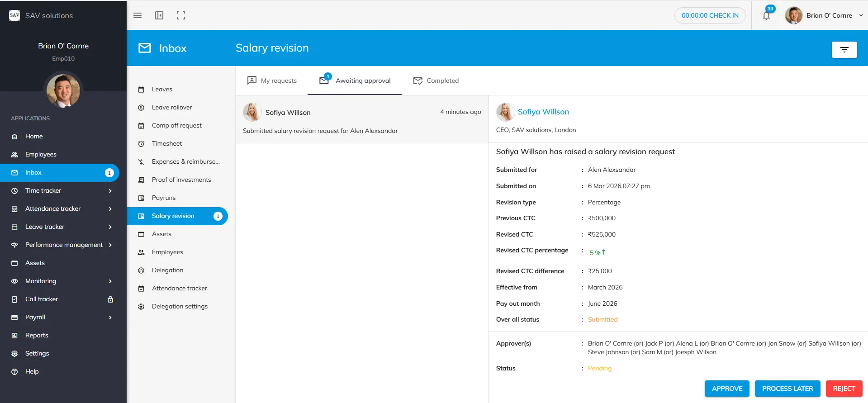Approve the salary revision request
868x403 pixels.
click(727, 389)
